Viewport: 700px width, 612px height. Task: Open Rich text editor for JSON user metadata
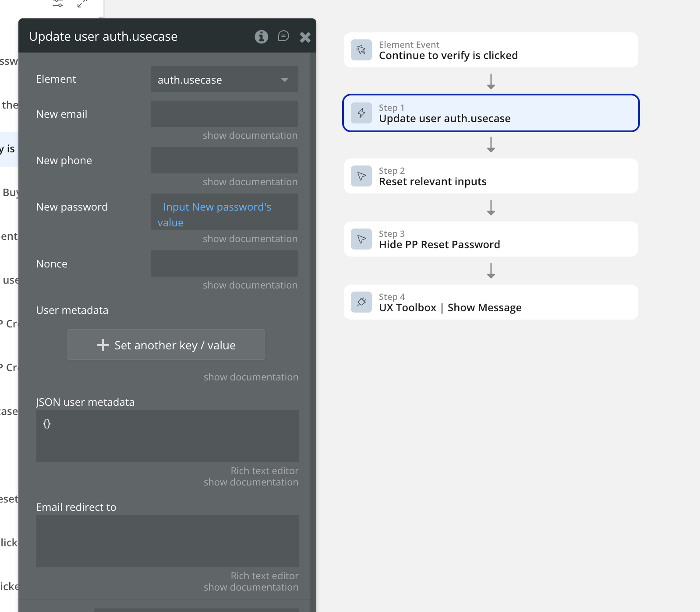coord(264,471)
